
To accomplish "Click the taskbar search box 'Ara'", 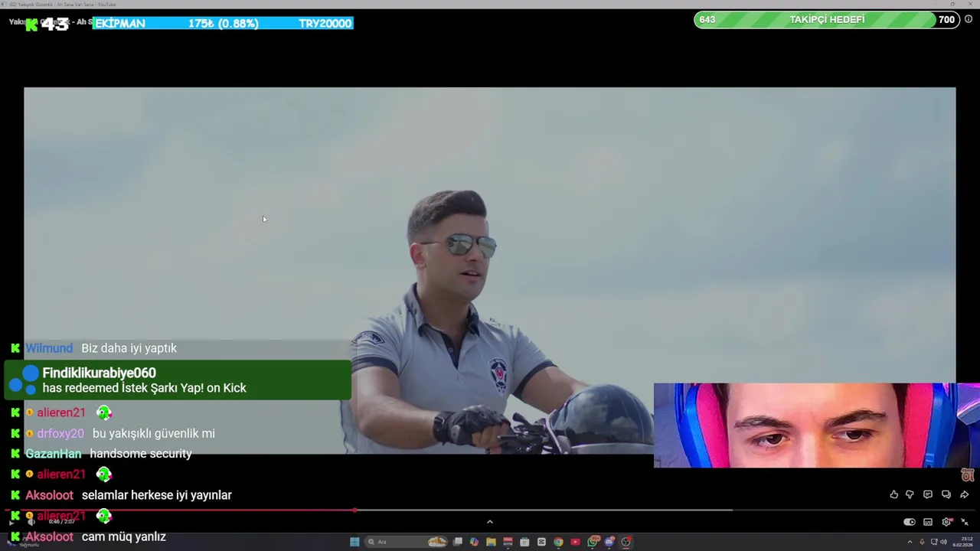I will (406, 542).
